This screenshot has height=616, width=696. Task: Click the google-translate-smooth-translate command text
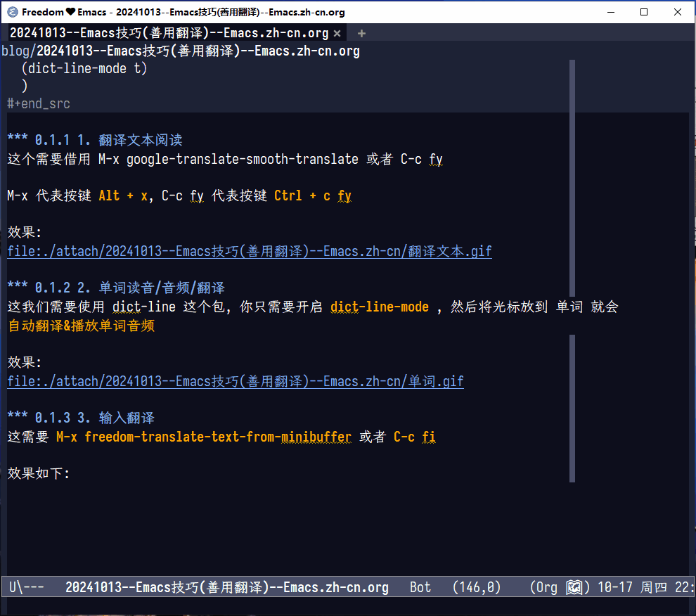[243, 159]
